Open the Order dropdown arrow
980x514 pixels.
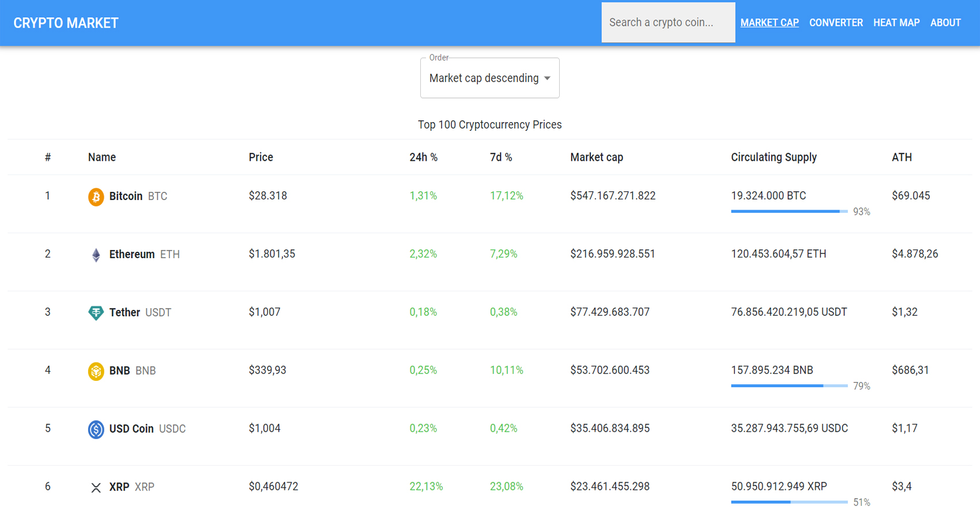coord(547,78)
